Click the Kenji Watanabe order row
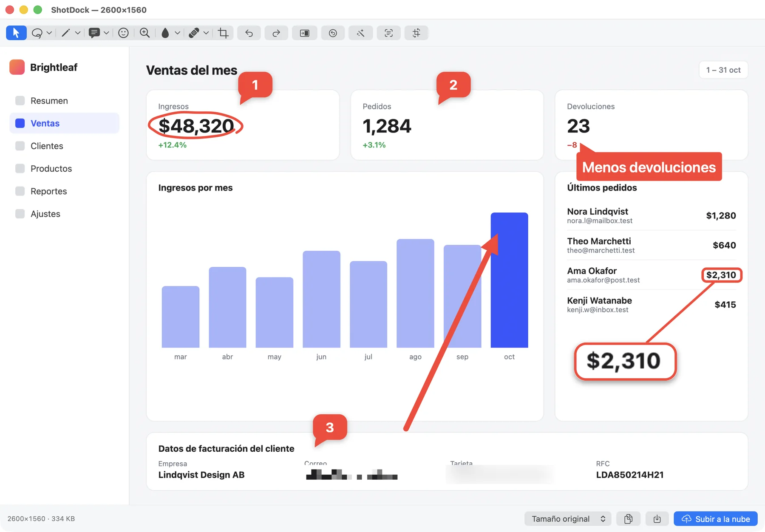This screenshot has width=765, height=532. (x=651, y=305)
